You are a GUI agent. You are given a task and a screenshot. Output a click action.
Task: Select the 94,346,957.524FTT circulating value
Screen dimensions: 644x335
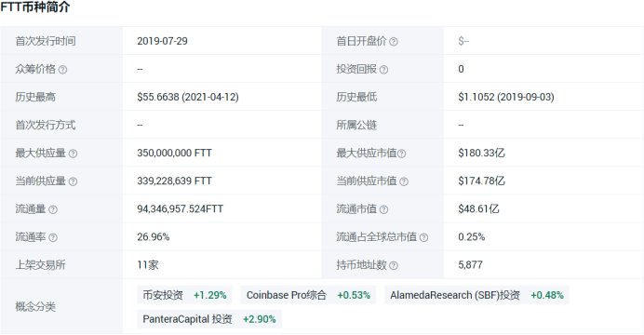(180, 209)
